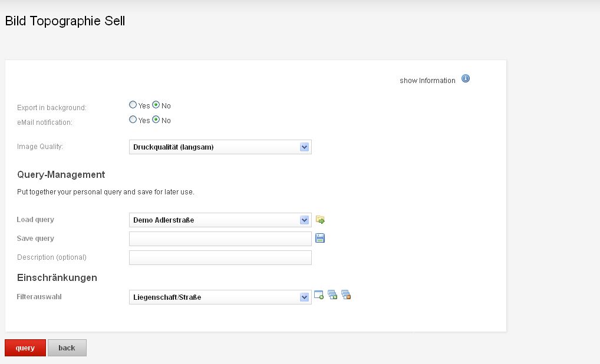Choose No for eMail notification

[x=156, y=120]
